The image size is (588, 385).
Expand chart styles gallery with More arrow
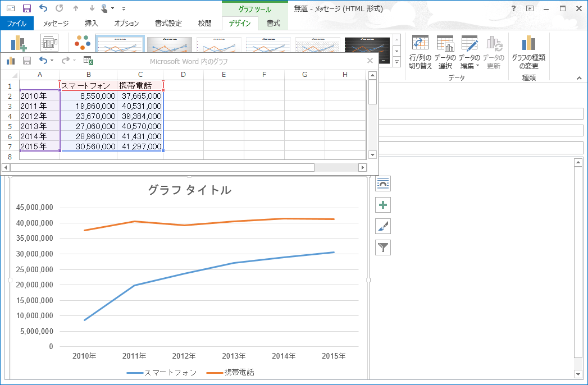(x=396, y=62)
